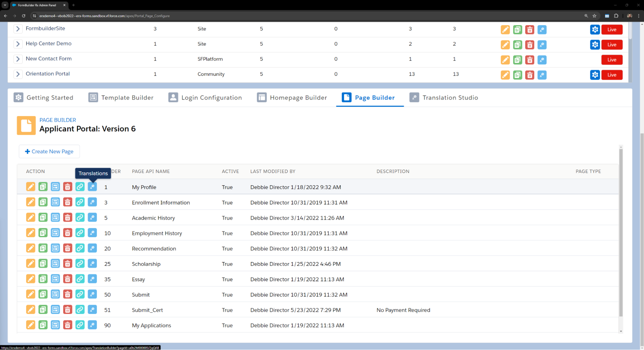
Task: Reload the page in the browser
Action: pos(24,16)
